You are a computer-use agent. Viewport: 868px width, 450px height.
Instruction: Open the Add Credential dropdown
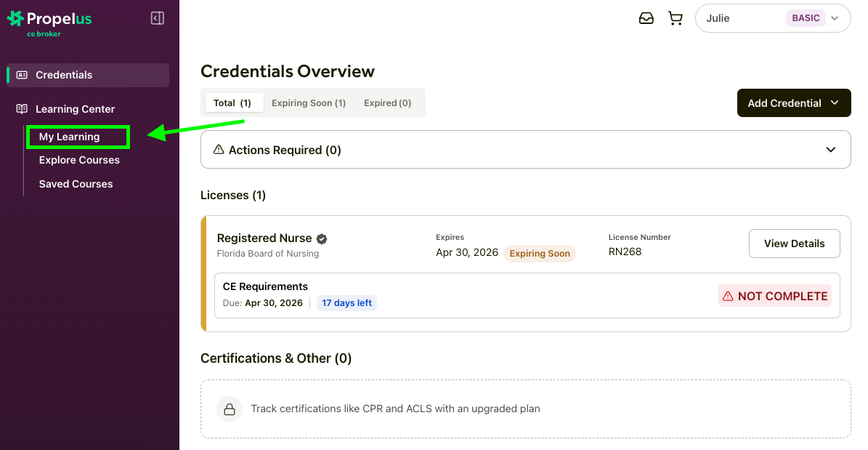793,103
